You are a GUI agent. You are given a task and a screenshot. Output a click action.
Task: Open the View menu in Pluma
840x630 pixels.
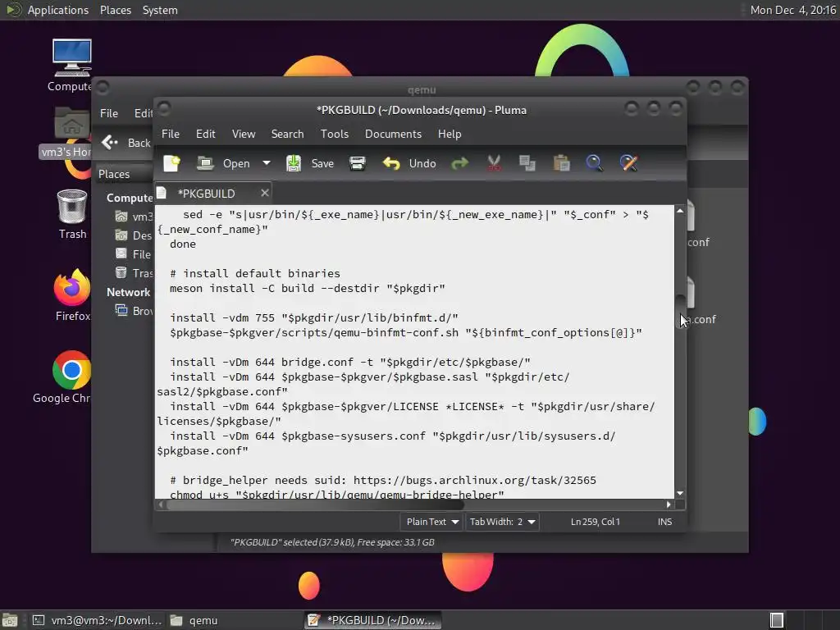[244, 134]
